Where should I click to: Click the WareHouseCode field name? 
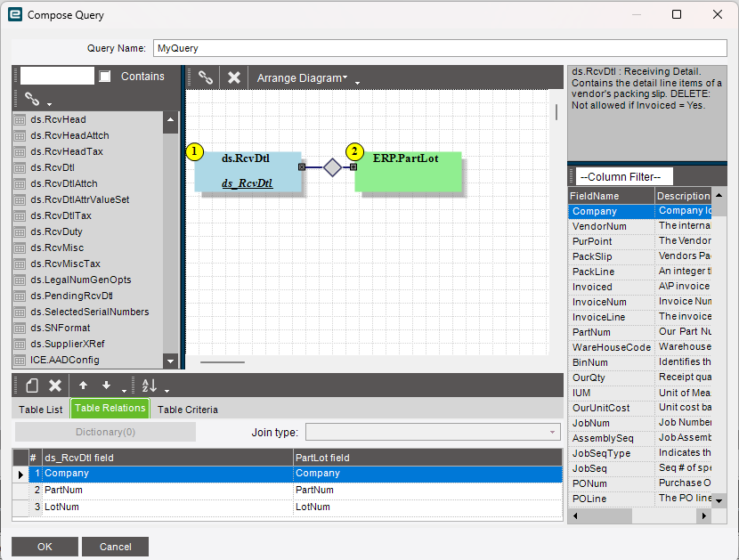[x=612, y=347]
